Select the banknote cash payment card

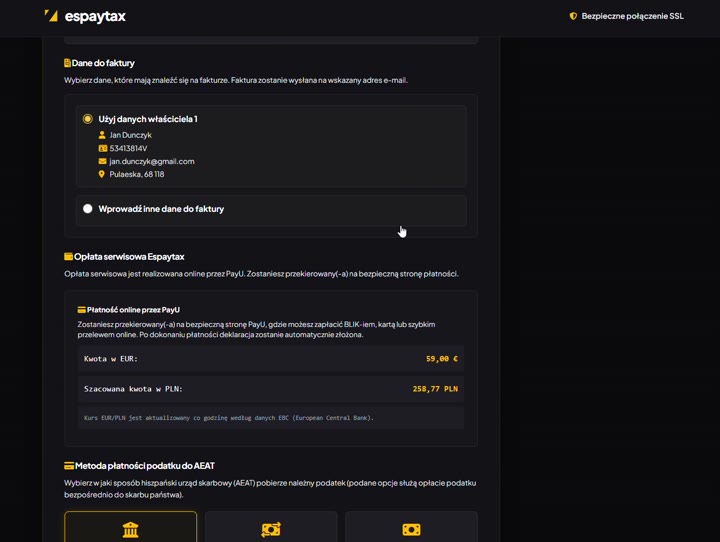pyautogui.click(x=411, y=527)
